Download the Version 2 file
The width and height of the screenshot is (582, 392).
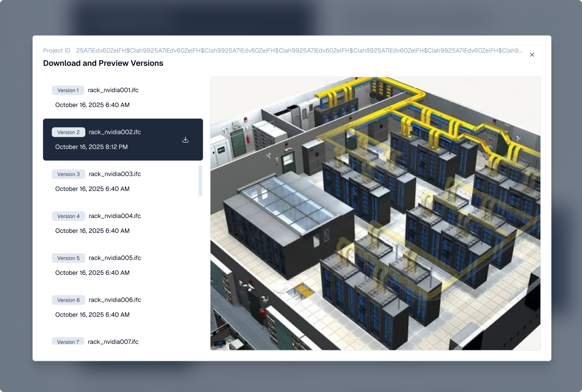pyautogui.click(x=186, y=140)
